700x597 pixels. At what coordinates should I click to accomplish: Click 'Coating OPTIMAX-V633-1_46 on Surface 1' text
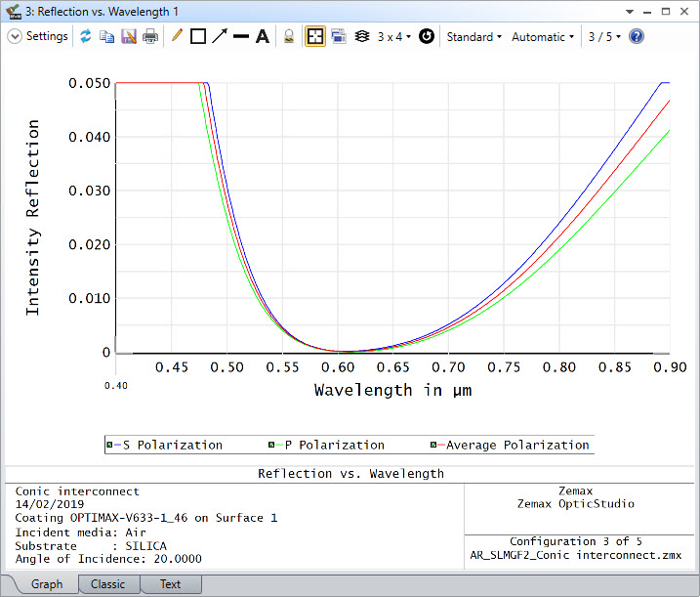pos(146,518)
